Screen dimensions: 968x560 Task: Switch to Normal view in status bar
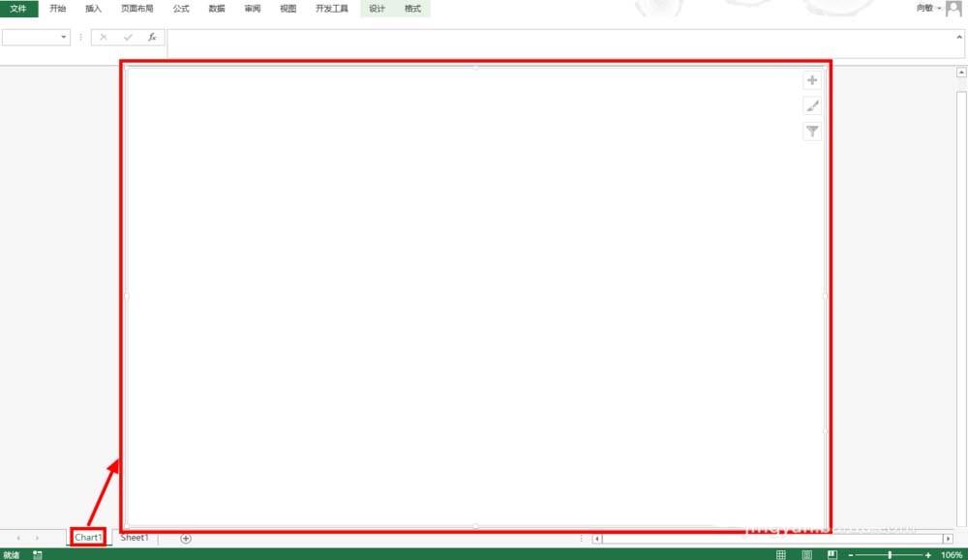[x=781, y=554]
